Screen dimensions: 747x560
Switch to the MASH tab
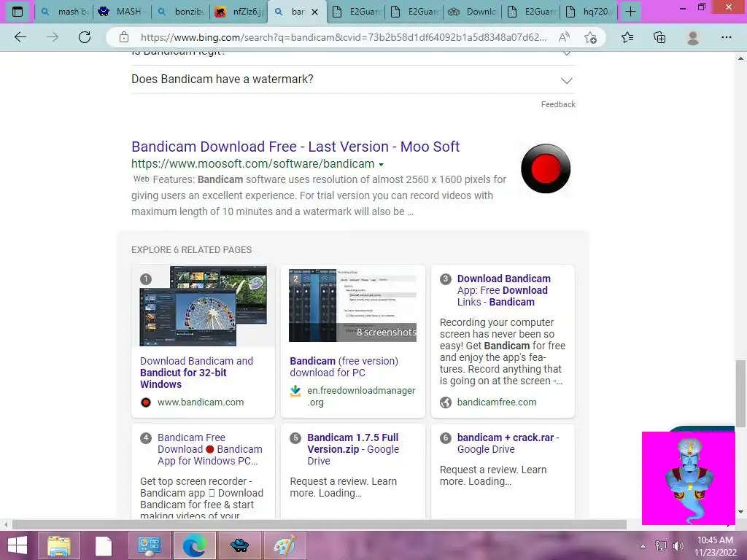point(122,12)
